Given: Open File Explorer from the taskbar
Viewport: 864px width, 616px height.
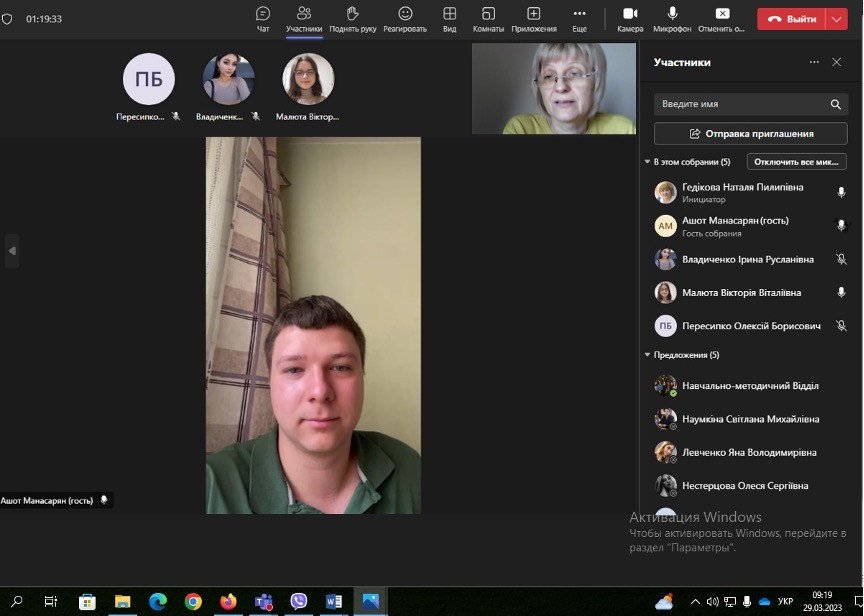Looking at the screenshot, I should point(122,601).
